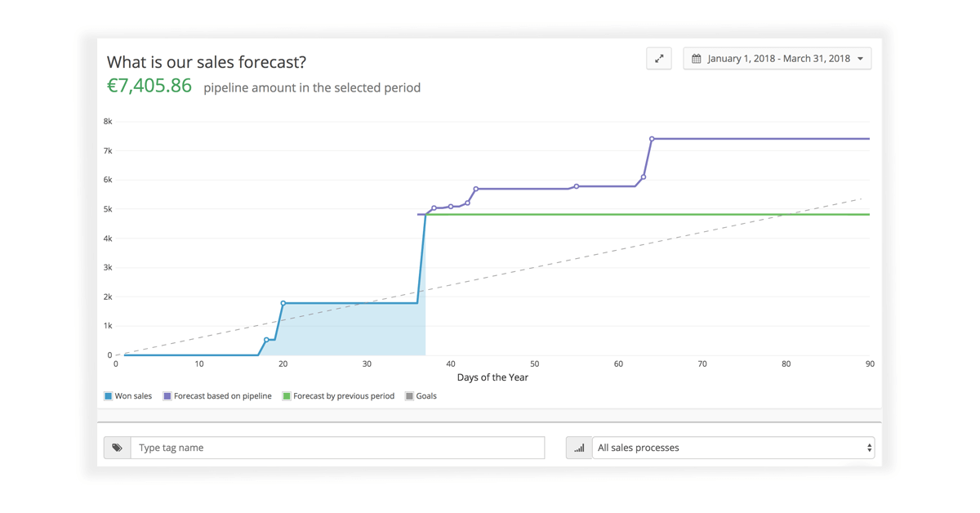Viewport: 980px width, 513px height.
Task: Select pipeline data point near day 63
Action: (644, 176)
